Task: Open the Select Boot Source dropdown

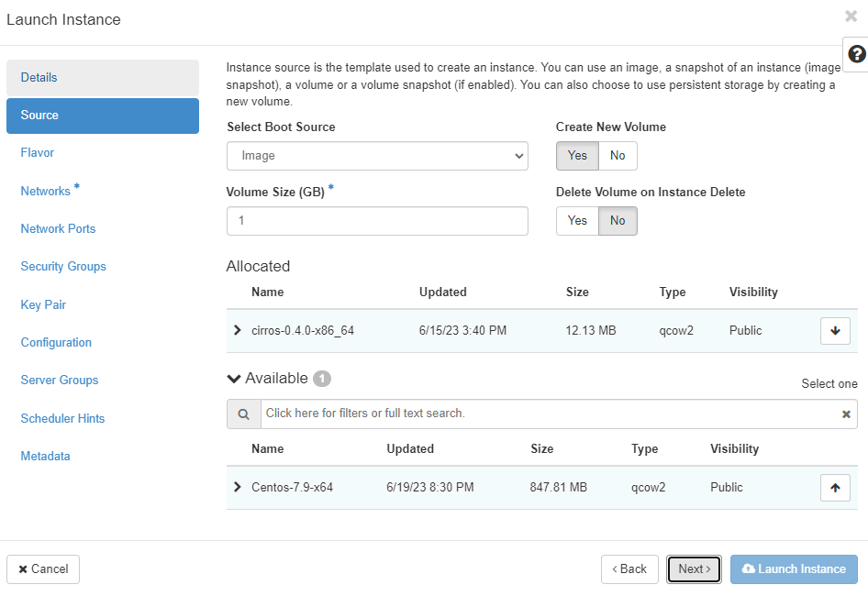Action: point(377,156)
